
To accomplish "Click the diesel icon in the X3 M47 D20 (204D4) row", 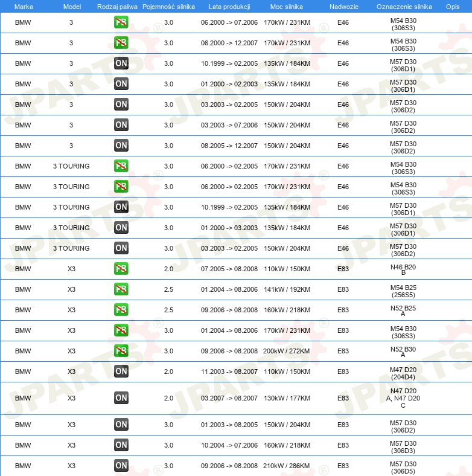I will pos(121,371).
